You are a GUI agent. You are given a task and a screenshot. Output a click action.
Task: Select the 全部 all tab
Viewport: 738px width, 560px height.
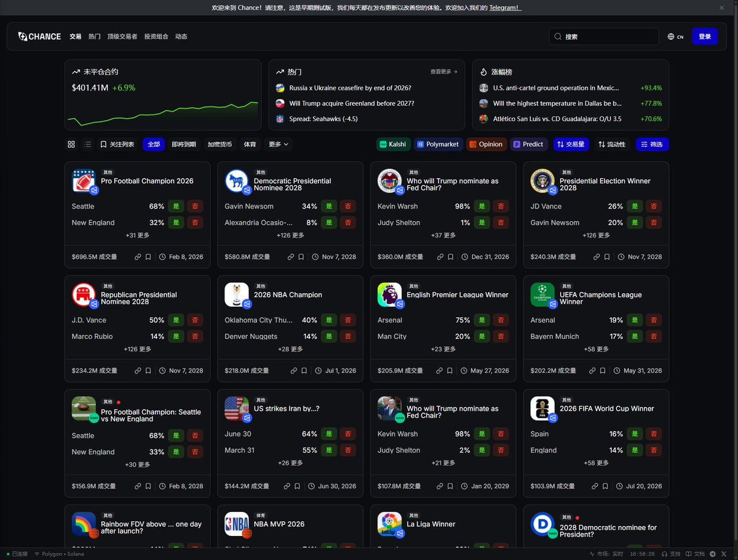pyautogui.click(x=154, y=144)
